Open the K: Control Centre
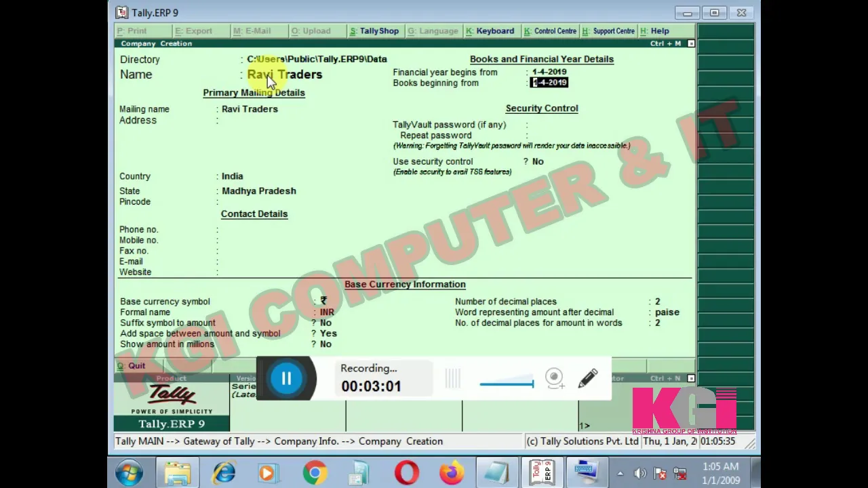Viewport: 868px width, 488px height. click(x=550, y=30)
